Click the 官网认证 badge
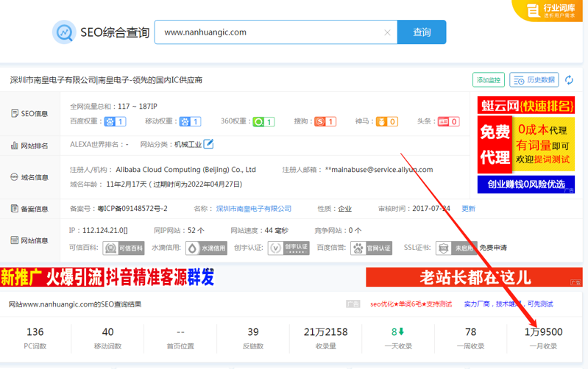The image size is (588, 369). click(371, 248)
